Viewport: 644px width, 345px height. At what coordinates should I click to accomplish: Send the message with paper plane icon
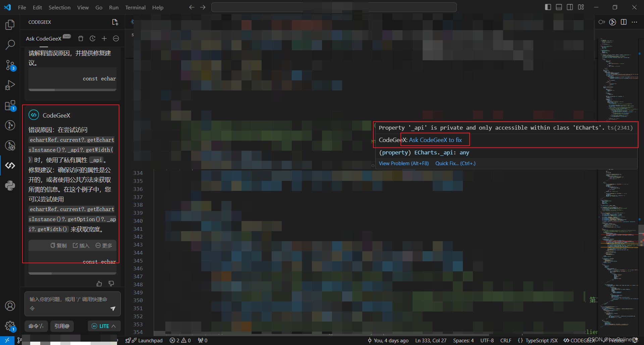tap(113, 308)
